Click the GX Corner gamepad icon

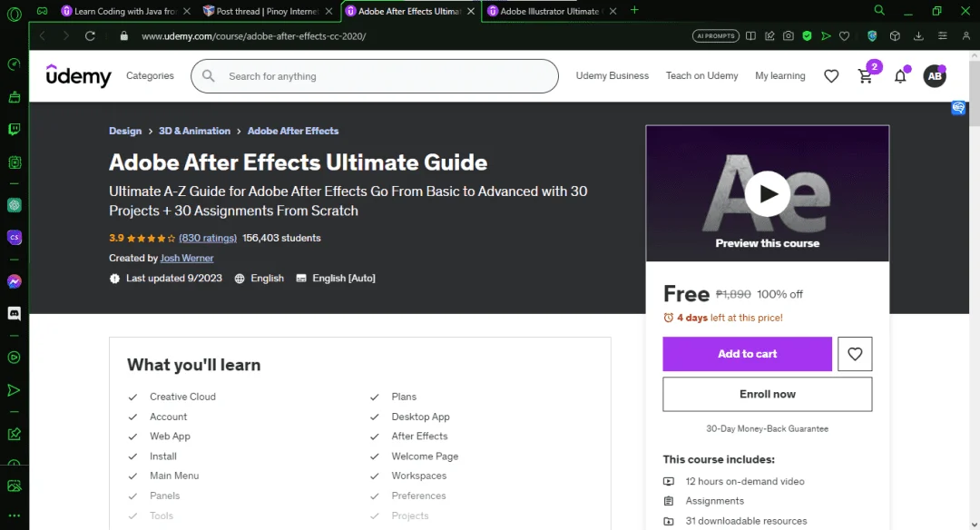[x=42, y=11]
